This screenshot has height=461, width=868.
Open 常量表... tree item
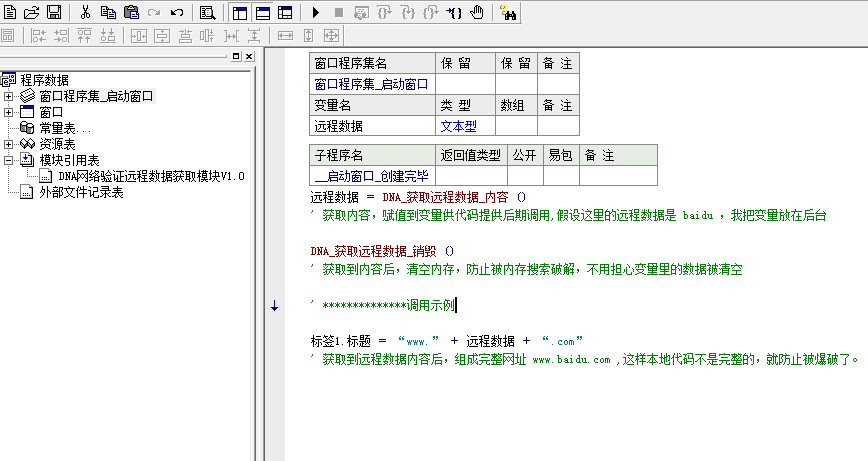(x=65, y=128)
